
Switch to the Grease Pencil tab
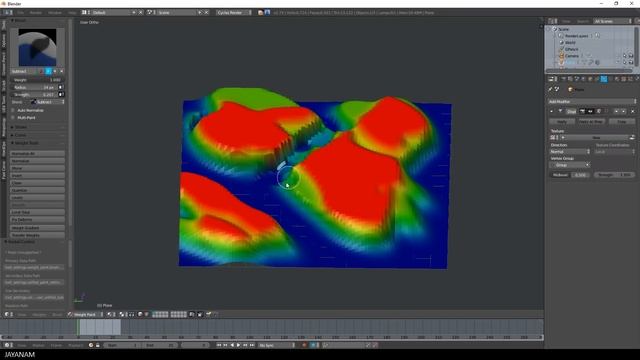point(4,63)
